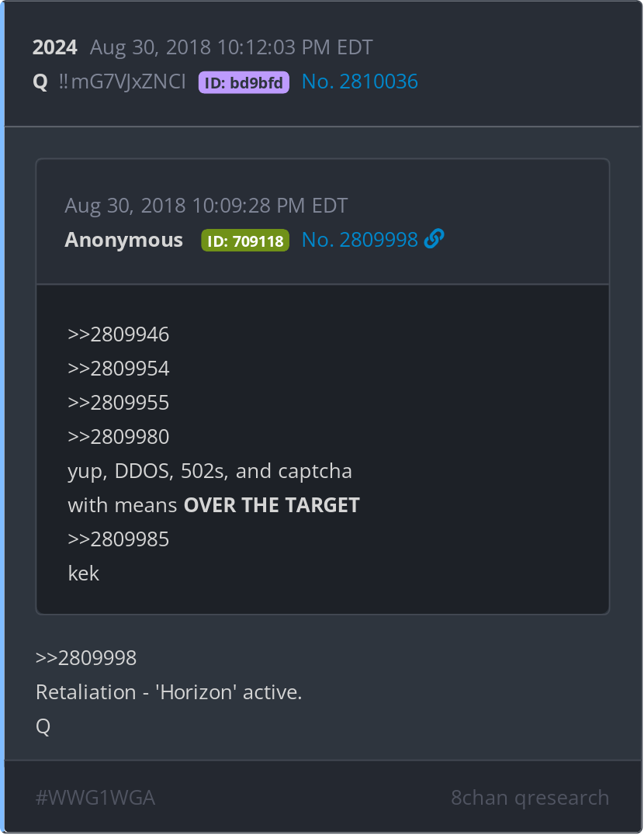Viewport: 644px width, 835px height.
Task: Open post link No. 2810036
Action: pyautogui.click(x=360, y=81)
